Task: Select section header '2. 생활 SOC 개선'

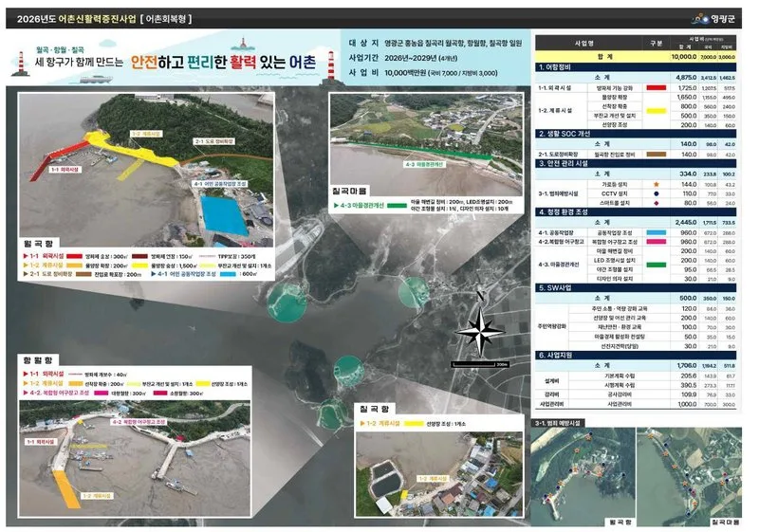Action: tap(636, 134)
